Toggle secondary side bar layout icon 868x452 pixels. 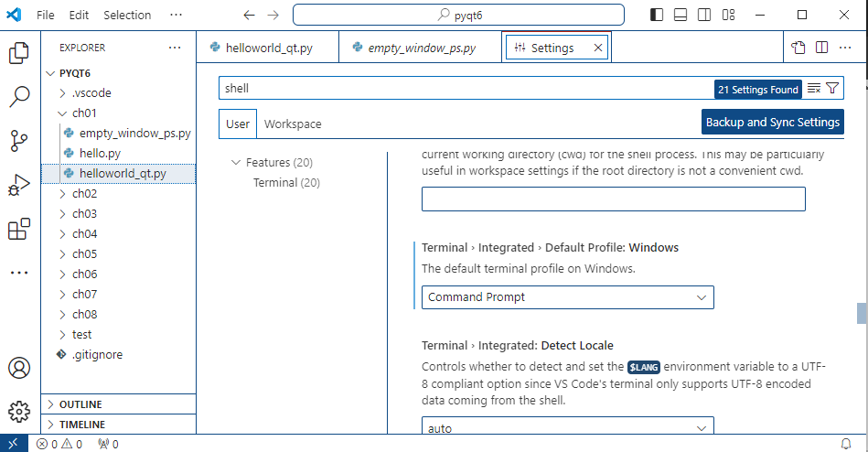tap(704, 15)
